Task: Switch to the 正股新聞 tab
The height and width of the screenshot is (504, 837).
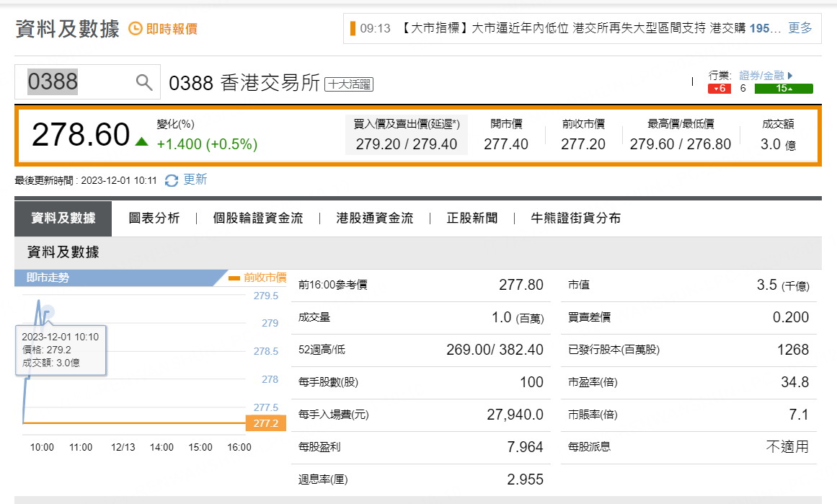Action: point(472,218)
